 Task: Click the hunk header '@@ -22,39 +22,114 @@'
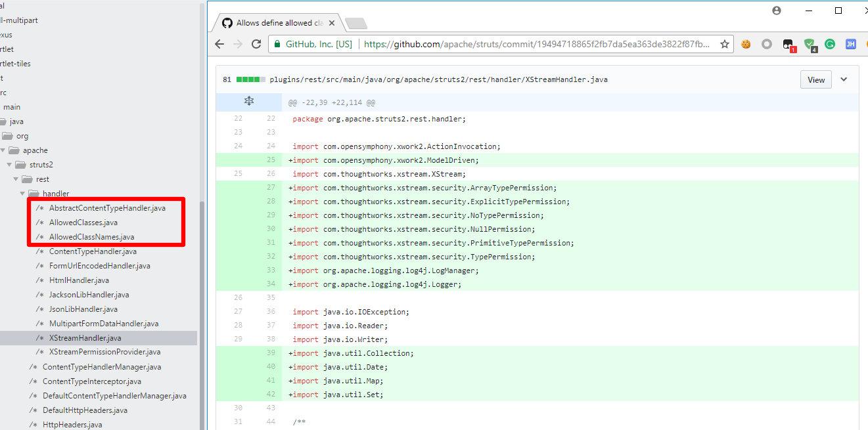[332, 102]
